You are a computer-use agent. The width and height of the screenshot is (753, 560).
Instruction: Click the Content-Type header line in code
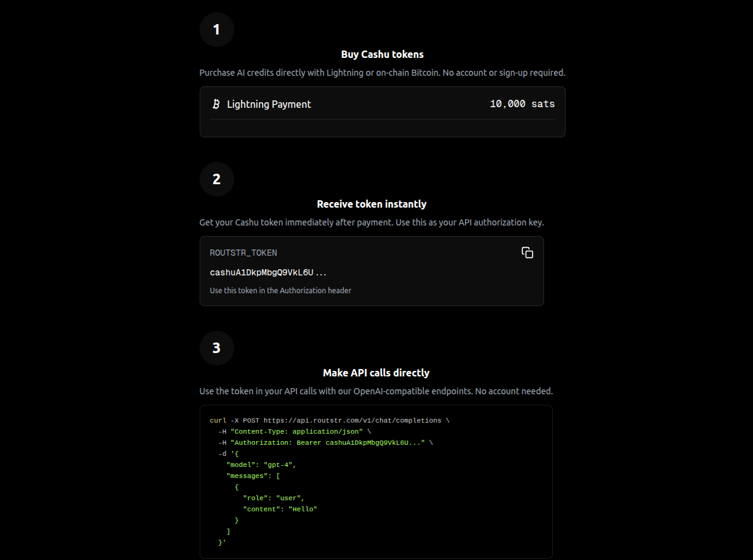pos(293,431)
